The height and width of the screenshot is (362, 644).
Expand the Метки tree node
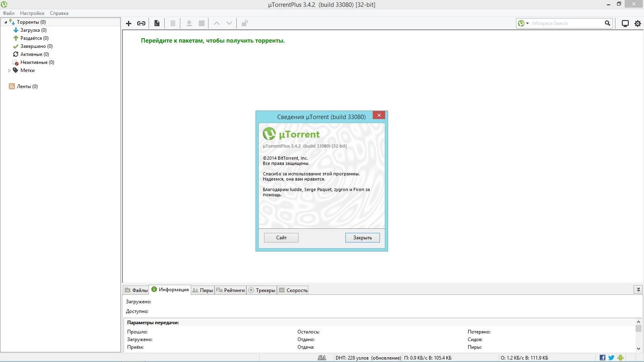point(9,70)
